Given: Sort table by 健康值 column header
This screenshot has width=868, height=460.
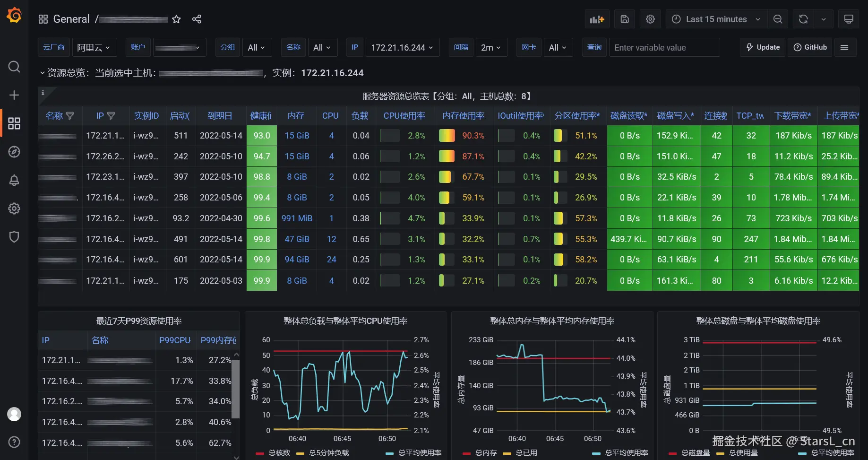Looking at the screenshot, I should (261, 116).
